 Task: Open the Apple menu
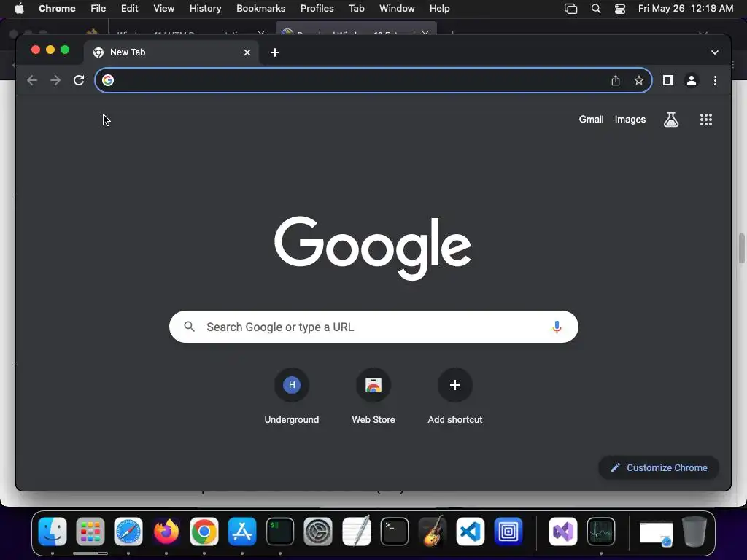coord(19,9)
